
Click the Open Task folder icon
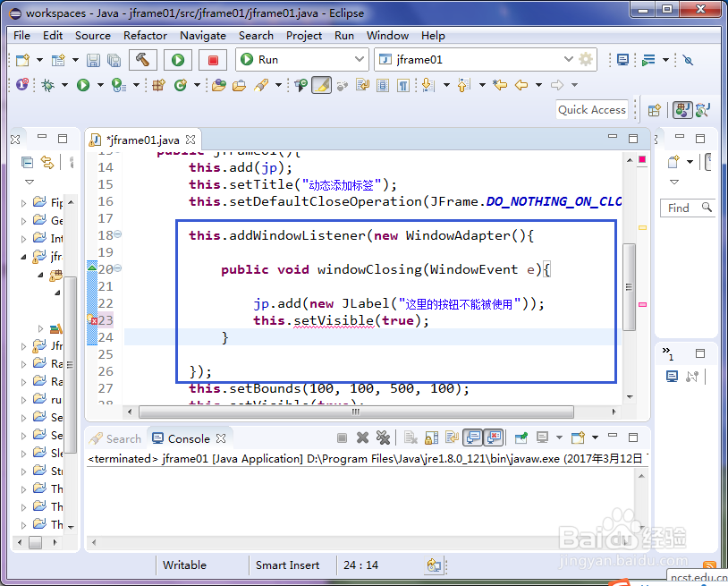239,85
